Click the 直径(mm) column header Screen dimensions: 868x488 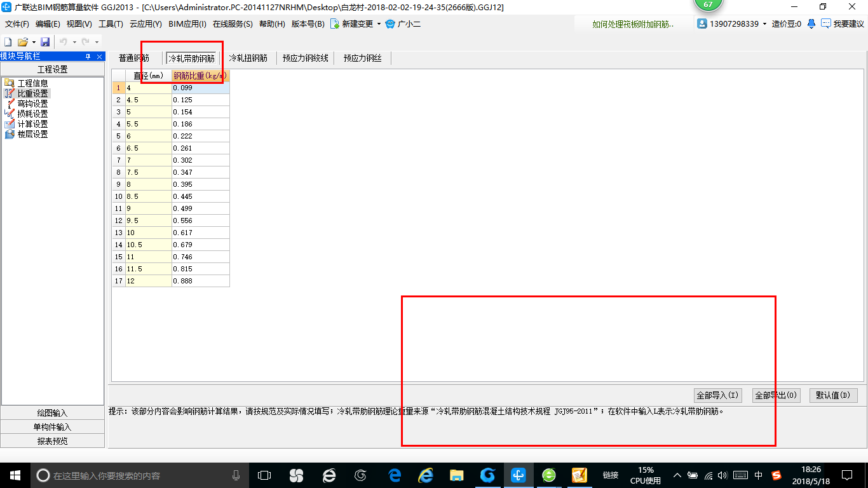(149, 76)
